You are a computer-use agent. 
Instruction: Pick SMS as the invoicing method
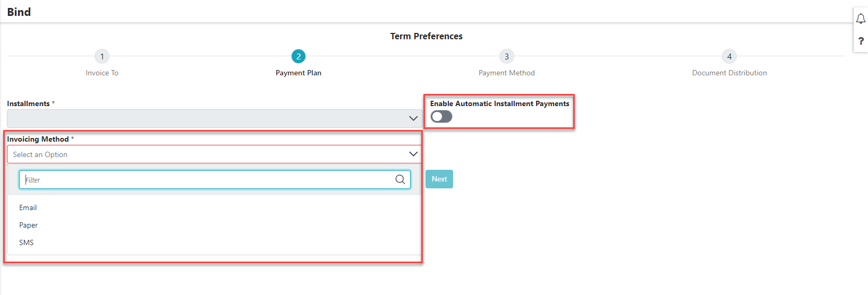27,242
